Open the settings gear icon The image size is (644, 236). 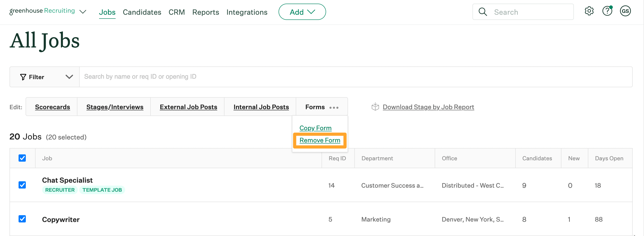click(x=589, y=11)
